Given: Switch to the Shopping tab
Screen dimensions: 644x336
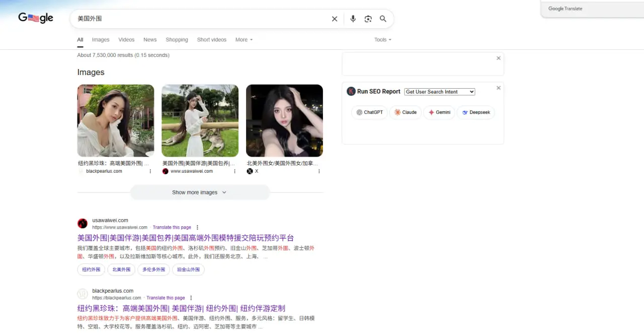Looking at the screenshot, I should (x=177, y=40).
